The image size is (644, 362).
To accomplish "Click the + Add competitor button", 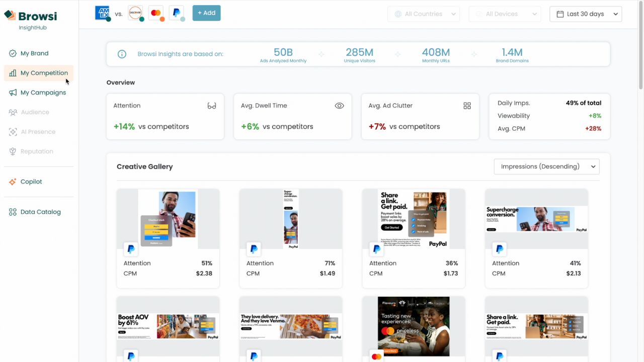I will tap(206, 13).
